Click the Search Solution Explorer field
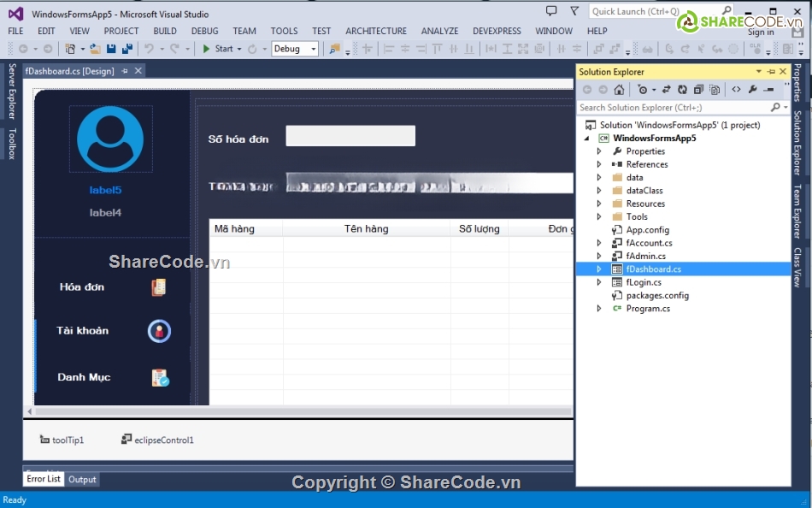This screenshot has width=812, height=508. 683,107
